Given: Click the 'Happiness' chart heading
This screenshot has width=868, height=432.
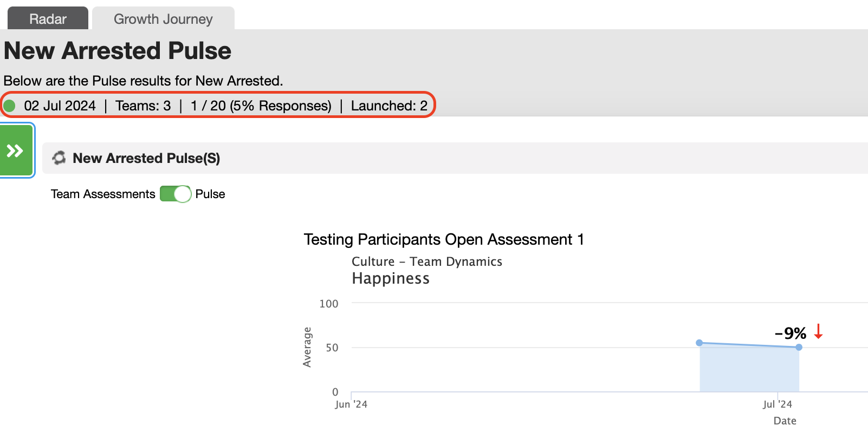Looking at the screenshot, I should pos(391,278).
